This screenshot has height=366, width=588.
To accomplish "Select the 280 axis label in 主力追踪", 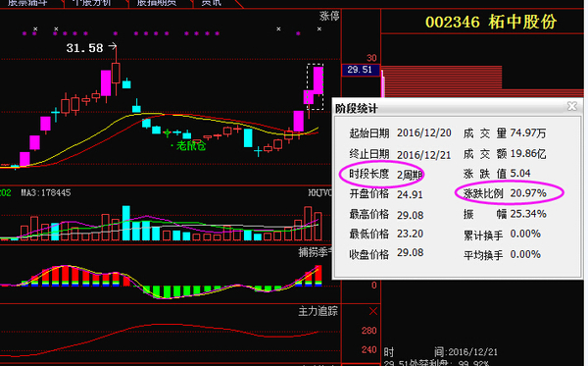I will pyautogui.click(x=369, y=331).
